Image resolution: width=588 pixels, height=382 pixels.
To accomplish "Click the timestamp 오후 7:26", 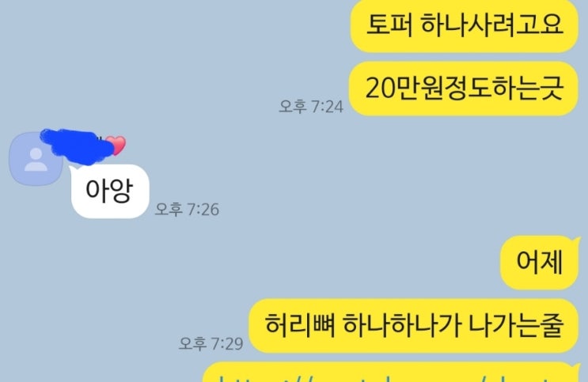I will tap(187, 209).
